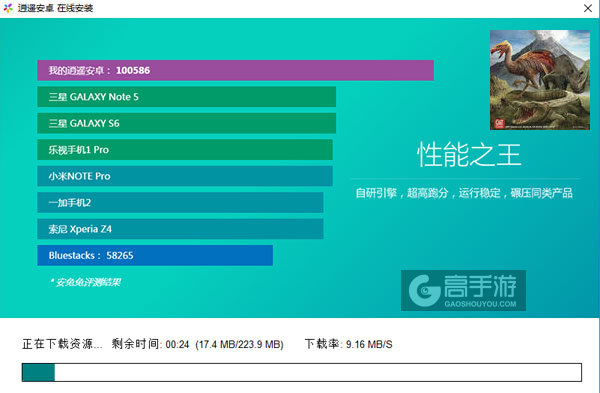
Task: Click the 17.4 MB/223.9 MB size text
Action: click(240, 345)
